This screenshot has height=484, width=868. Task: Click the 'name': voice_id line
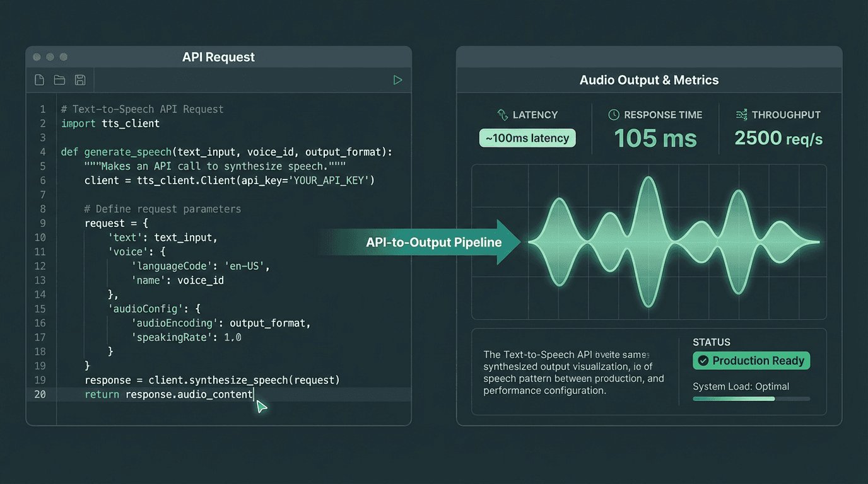(x=177, y=280)
